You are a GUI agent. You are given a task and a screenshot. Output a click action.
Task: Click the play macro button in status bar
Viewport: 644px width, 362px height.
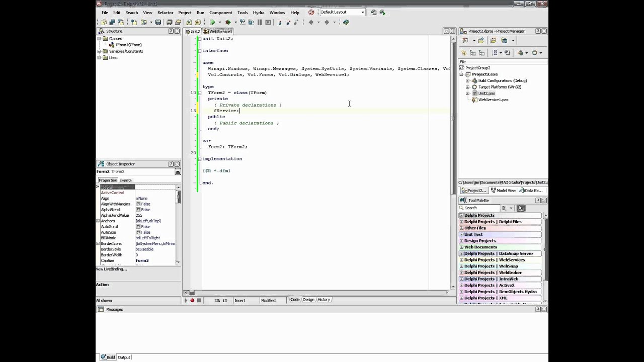(186, 300)
